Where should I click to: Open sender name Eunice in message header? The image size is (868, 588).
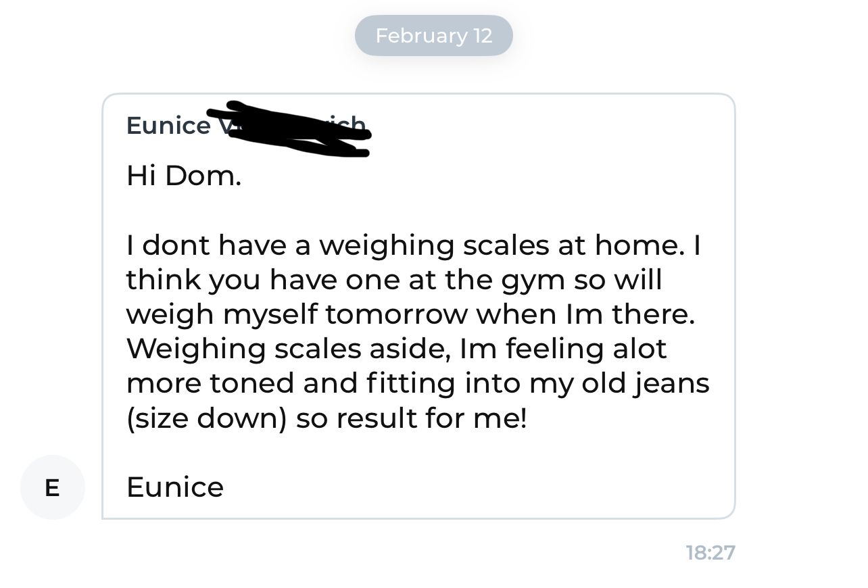click(168, 126)
